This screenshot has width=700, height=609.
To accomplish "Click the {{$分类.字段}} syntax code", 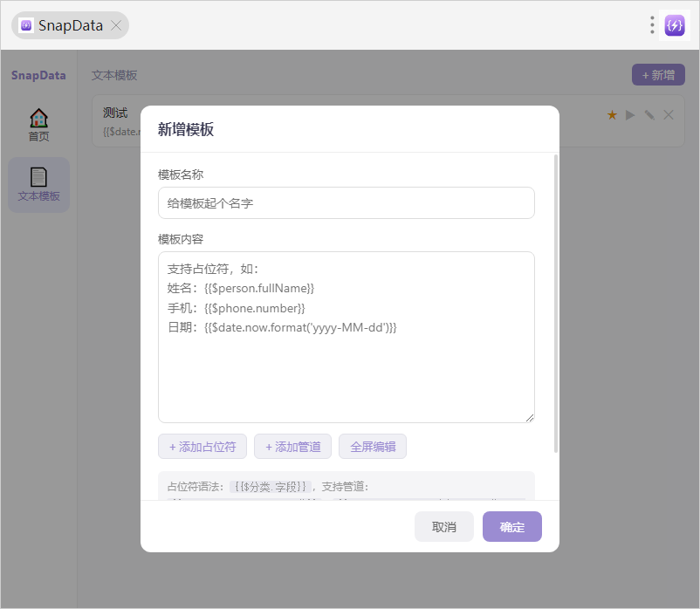I will pyautogui.click(x=271, y=486).
